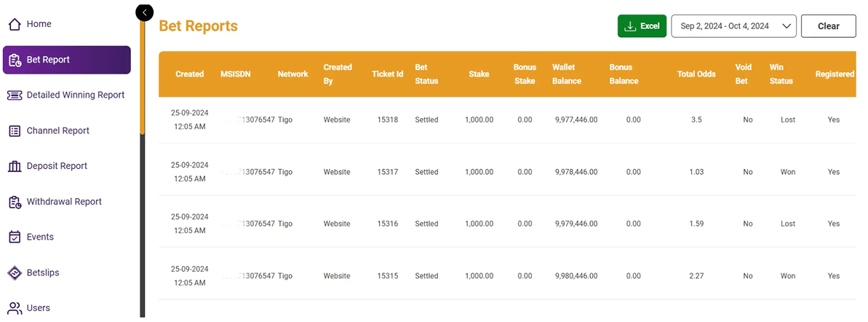This screenshot has width=868, height=322.
Task: Click ticket id 15317
Action: 388,172
